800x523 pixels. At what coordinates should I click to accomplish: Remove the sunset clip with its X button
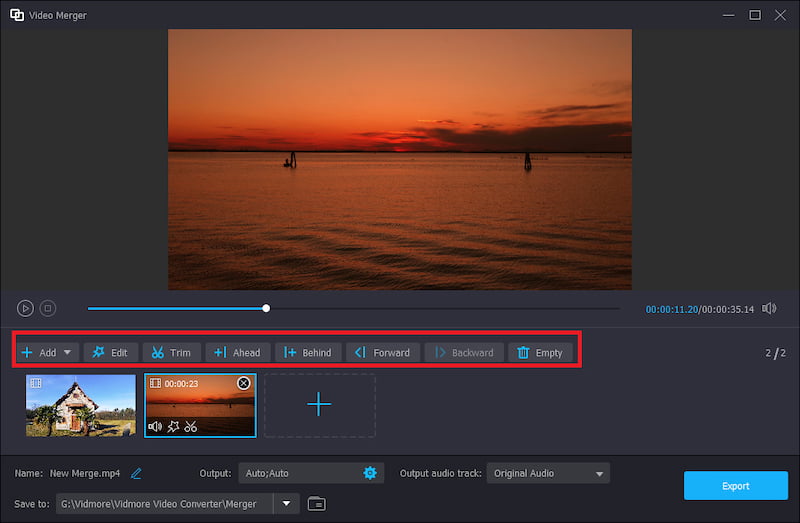click(244, 383)
